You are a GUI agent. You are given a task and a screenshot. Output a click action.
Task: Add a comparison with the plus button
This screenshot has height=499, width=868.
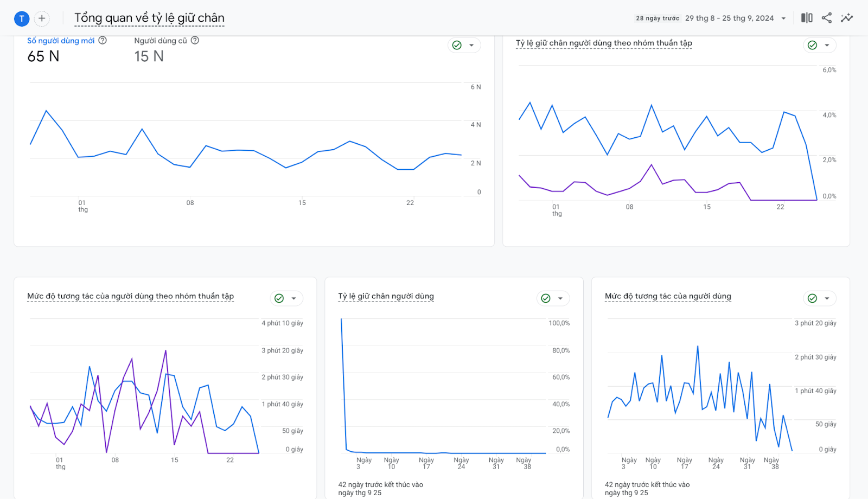[x=42, y=18]
